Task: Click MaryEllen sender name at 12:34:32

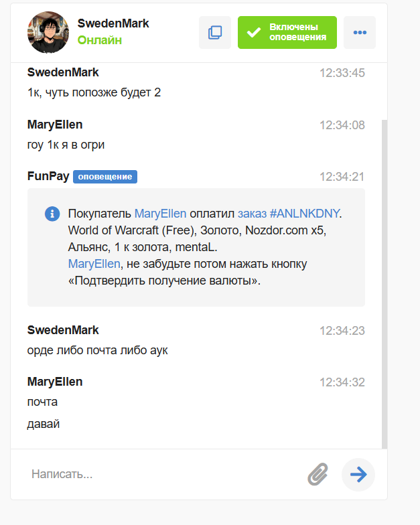Action: [x=55, y=382]
